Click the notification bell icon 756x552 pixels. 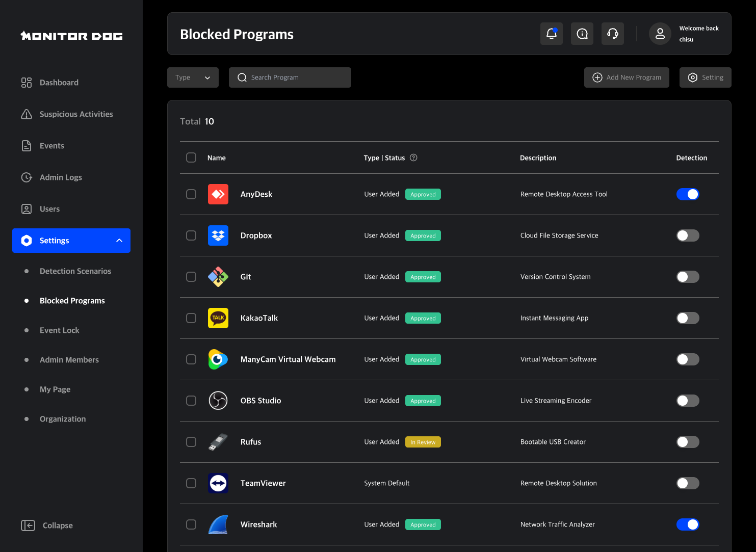click(551, 33)
